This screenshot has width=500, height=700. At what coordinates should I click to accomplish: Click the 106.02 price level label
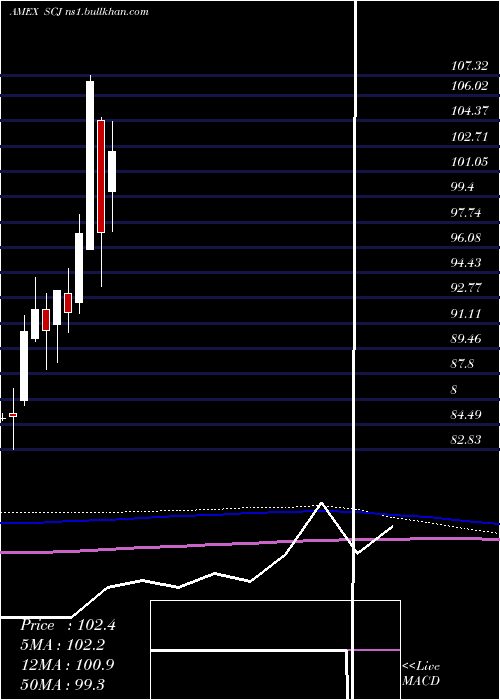469,86
